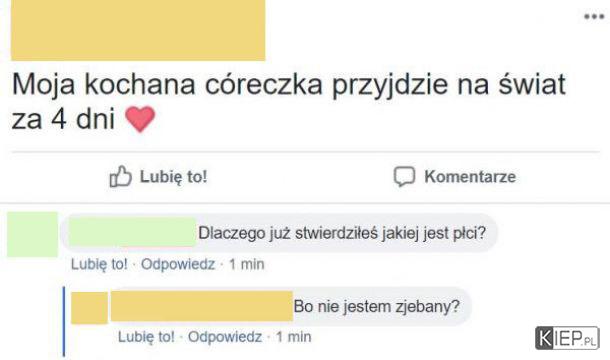Click the reply text 'Bo nie jestem zjebany?'
Viewport: 610px width, 360px height.
point(377,306)
